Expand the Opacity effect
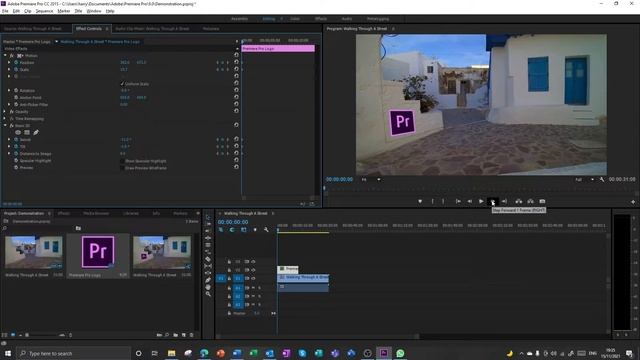 point(5,111)
